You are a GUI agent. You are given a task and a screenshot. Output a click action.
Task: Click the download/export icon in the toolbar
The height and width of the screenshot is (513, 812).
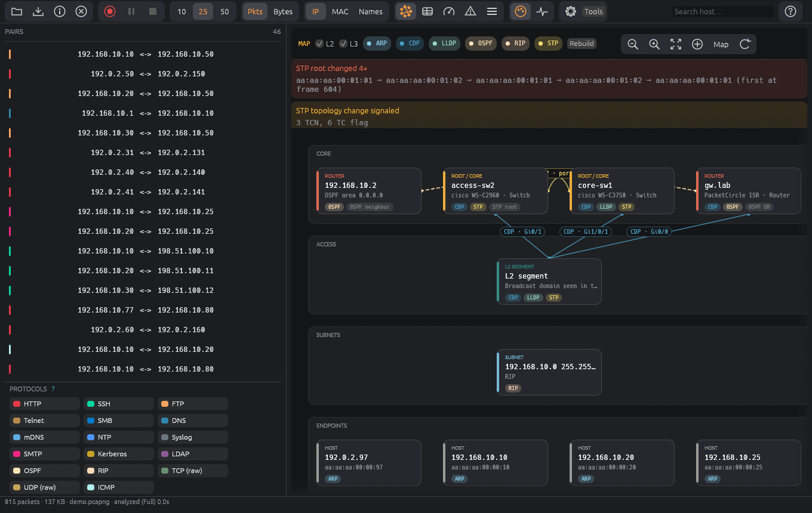point(38,11)
